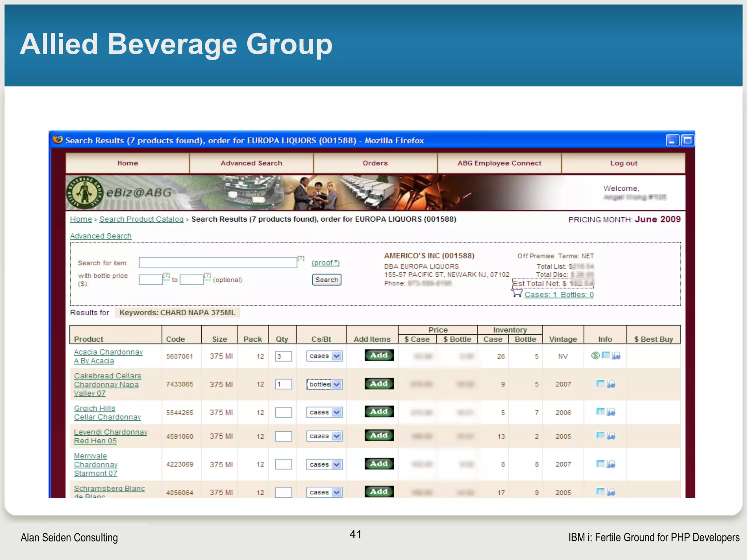
Task: Click the forklift icon in Acacia Chardonnay row
Action: click(x=616, y=355)
